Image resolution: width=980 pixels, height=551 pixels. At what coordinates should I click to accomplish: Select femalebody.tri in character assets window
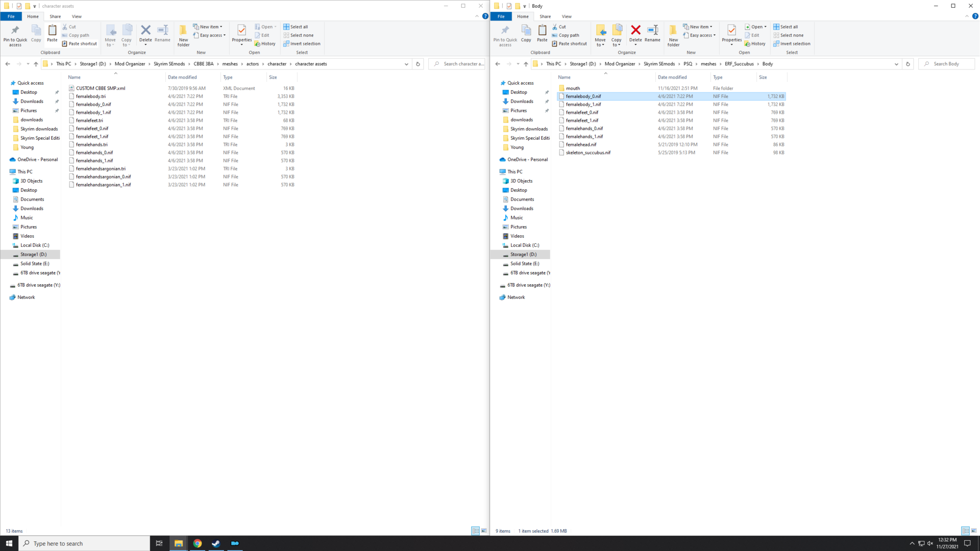tap(90, 96)
